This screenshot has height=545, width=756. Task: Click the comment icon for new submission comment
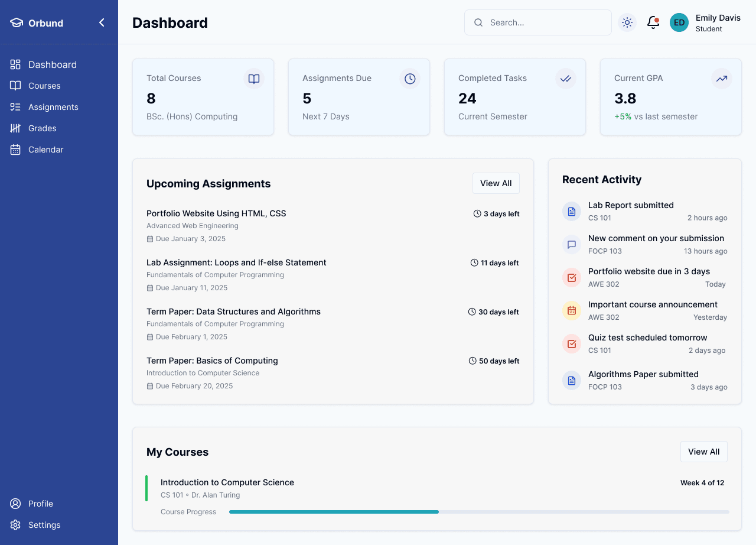[x=572, y=245]
